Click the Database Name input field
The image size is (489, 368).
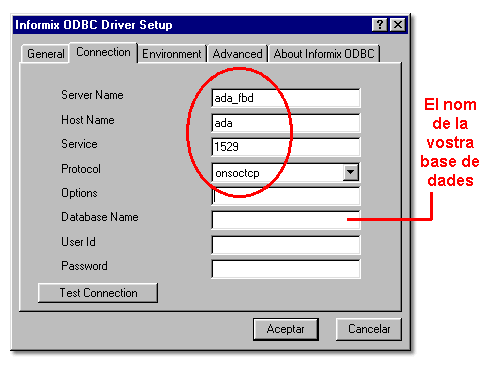pyautogui.click(x=286, y=220)
